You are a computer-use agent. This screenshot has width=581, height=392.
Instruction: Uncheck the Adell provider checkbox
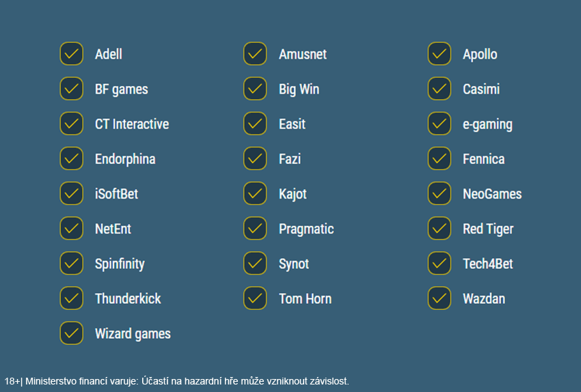coord(71,54)
